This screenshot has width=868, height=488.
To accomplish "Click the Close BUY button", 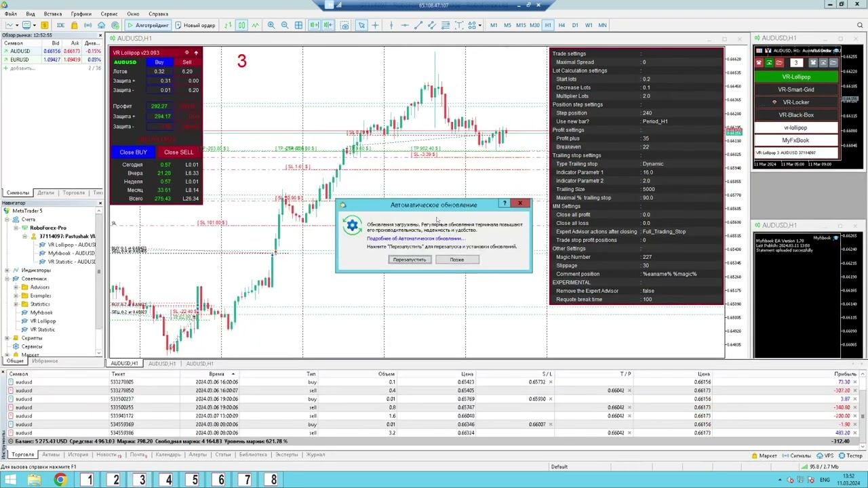I will pyautogui.click(x=134, y=152).
